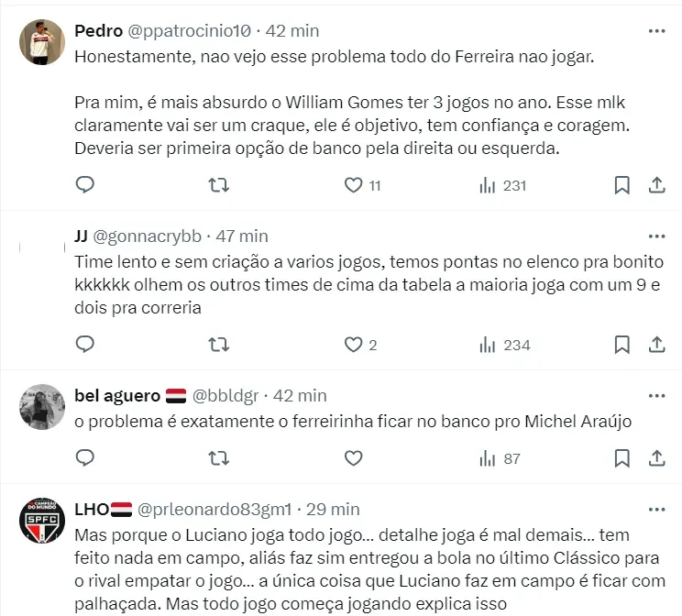The height and width of the screenshot is (616, 682).
Task: Bookmark Pedro's tweet
Action: (621, 185)
